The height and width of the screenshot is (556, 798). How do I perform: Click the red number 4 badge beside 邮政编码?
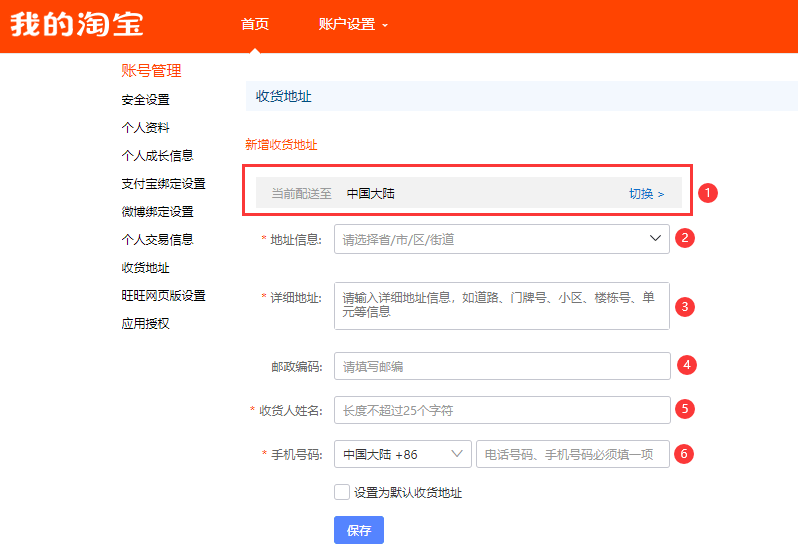point(687,365)
